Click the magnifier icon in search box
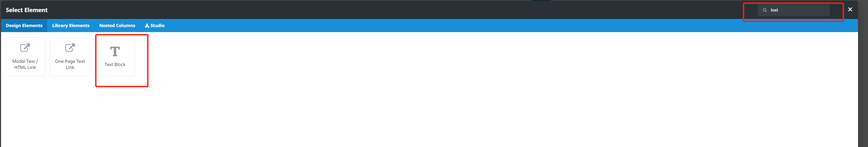The height and width of the screenshot is (147, 868). tap(765, 10)
